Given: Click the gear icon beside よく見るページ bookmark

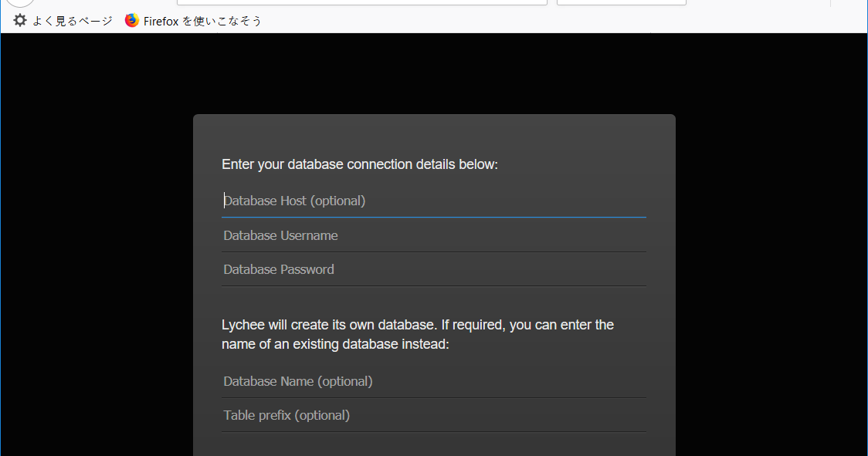Looking at the screenshot, I should [19, 20].
